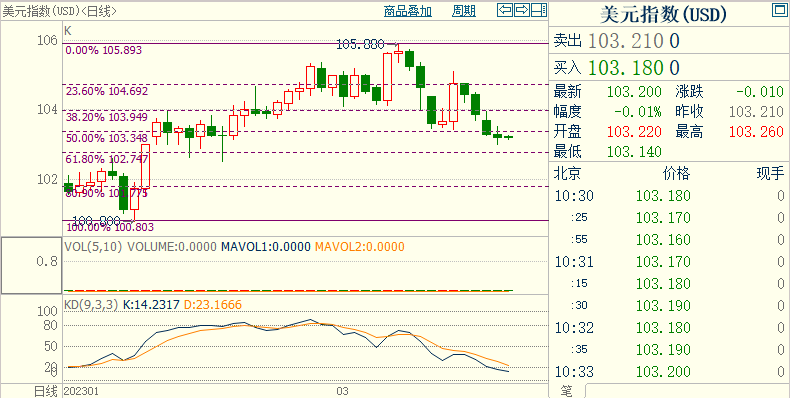Image resolution: width=790 pixels, height=398 pixels.
Task: Select the K indicator label on chart
Action: pos(68,31)
